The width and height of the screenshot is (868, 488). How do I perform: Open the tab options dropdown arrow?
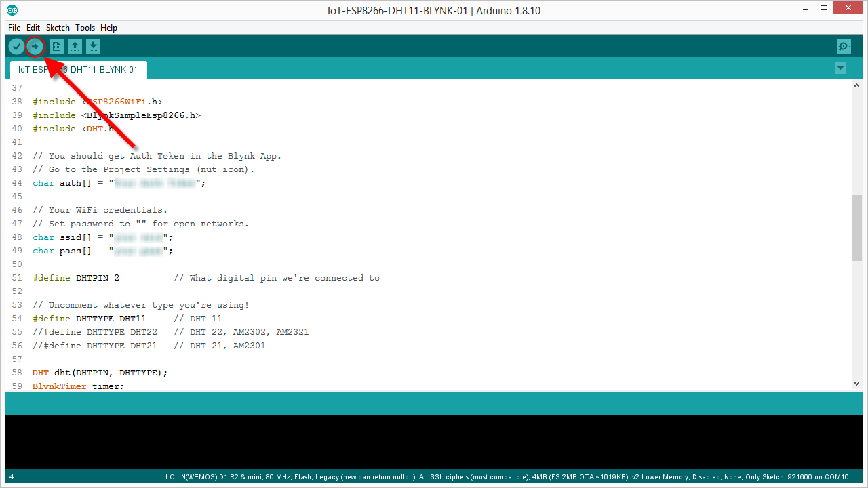[x=841, y=68]
